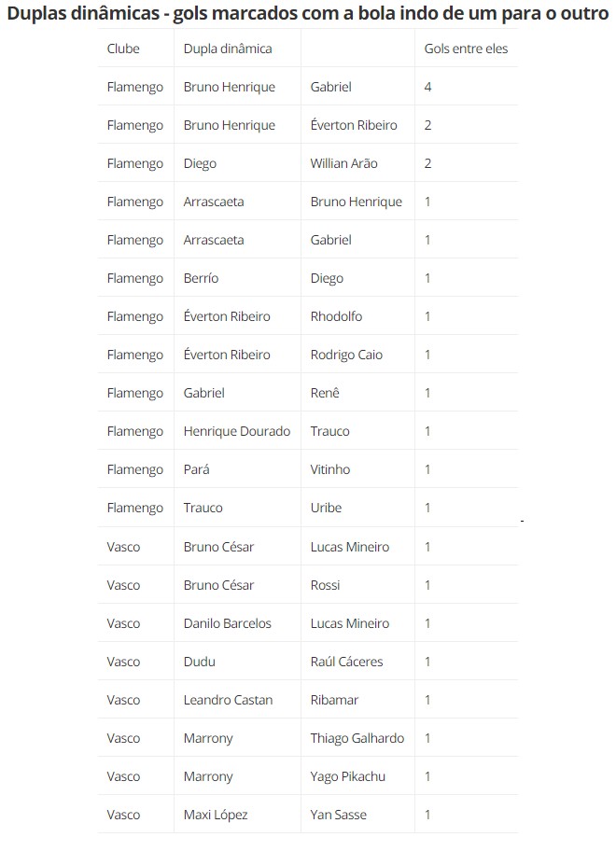Viewport: 616px width, 851px height.
Task: Select the "Willian Arão" cell
Action: coord(343,163)
